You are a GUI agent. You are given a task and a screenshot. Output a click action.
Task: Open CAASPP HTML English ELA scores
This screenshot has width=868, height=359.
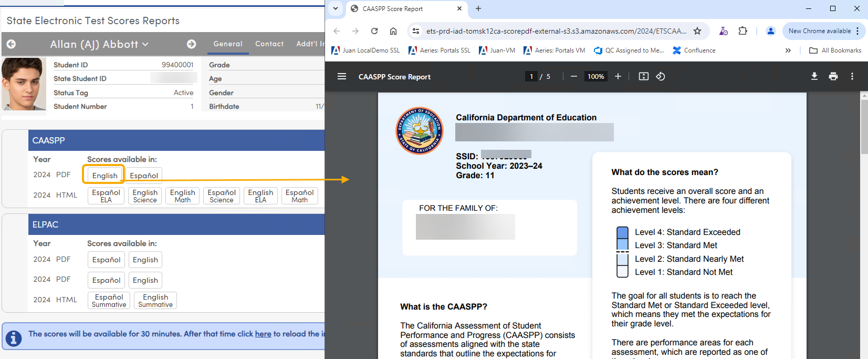(260, 196)
